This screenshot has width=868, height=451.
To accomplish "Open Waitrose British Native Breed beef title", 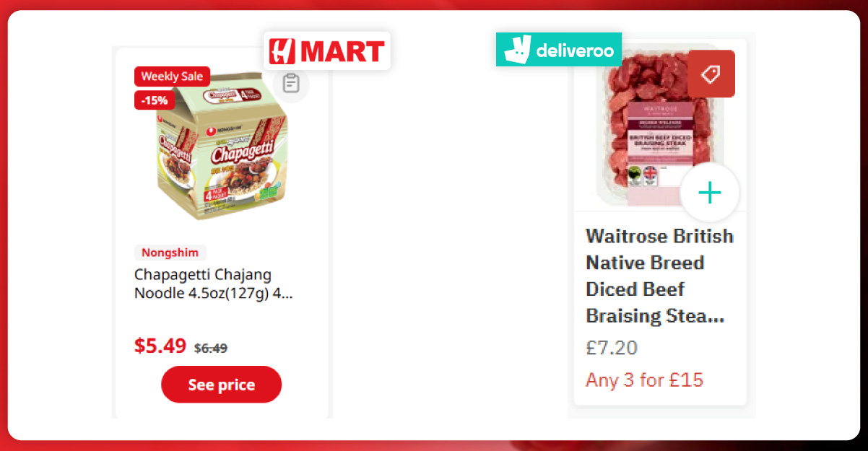I will tap(659, 276).
